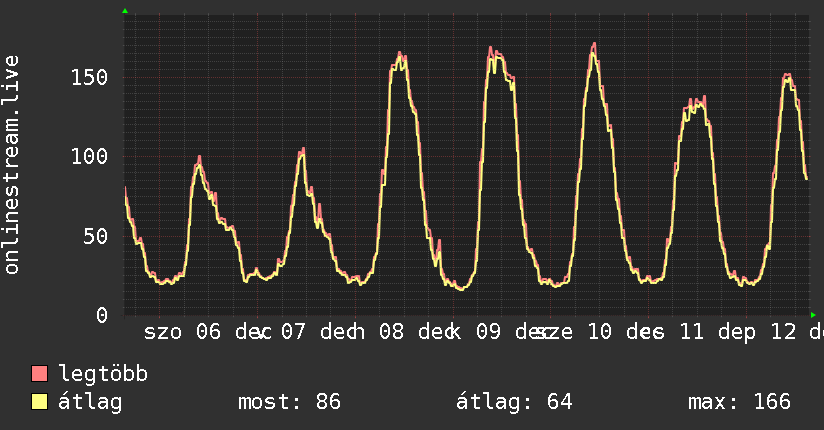
Task: Click the '11' date label on x-axis
Action: click(x=692, y=332)
